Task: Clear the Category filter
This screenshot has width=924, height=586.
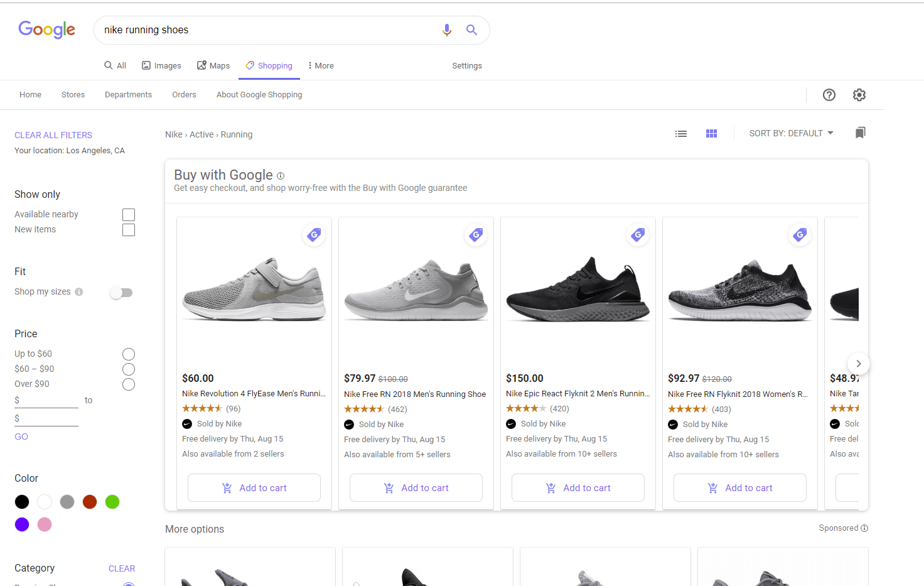Action: tap(122, 568)
